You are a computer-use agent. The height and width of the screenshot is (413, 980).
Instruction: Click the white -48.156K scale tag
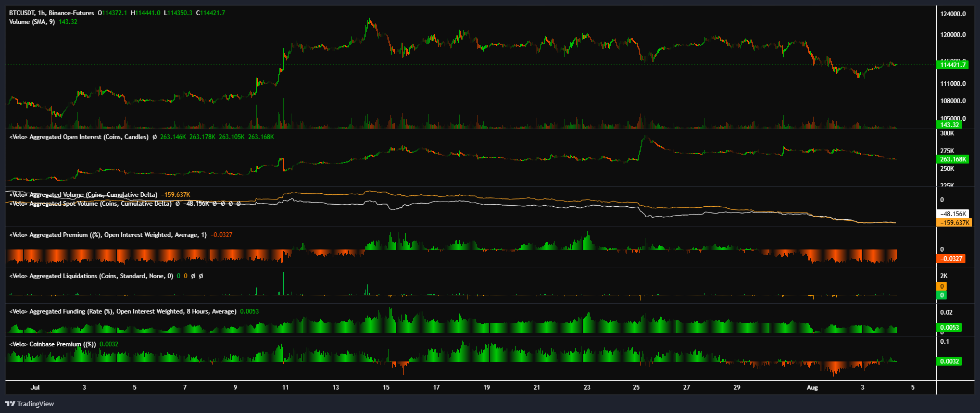click(x=953, y=214)
